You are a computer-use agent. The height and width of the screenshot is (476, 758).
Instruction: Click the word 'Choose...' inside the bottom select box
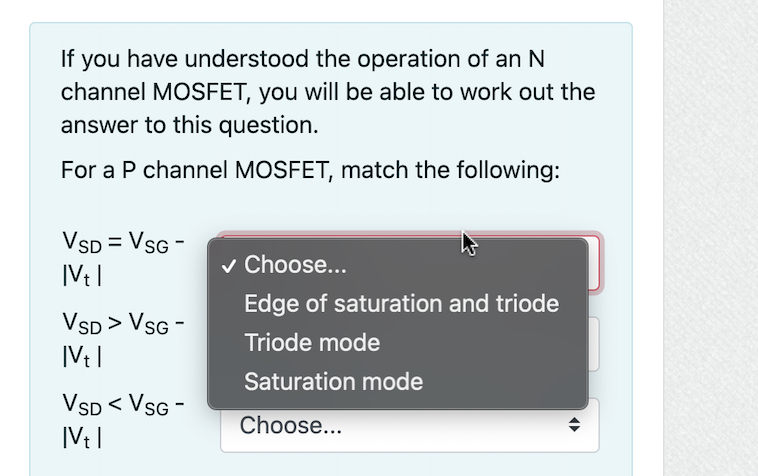click(x=291, y=426)
